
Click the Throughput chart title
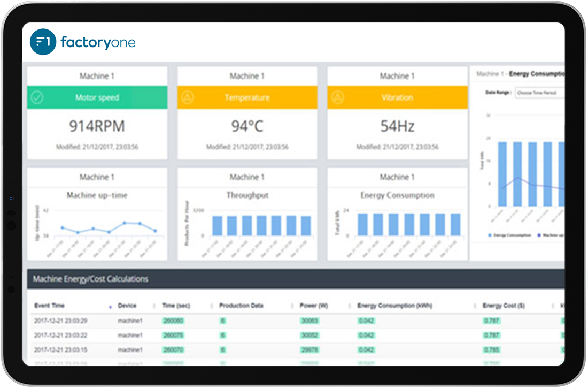(x=247, y=195)
